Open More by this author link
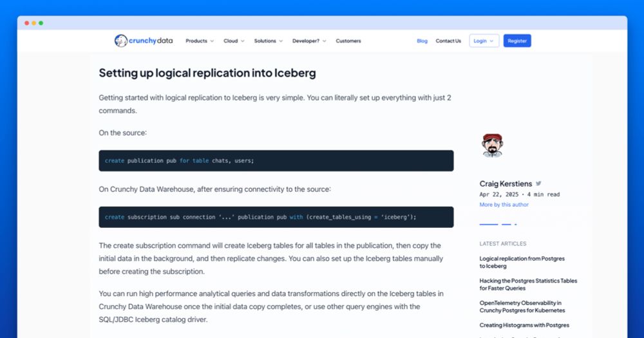Viewport: 644px width, 338px height. coord(504,205)
